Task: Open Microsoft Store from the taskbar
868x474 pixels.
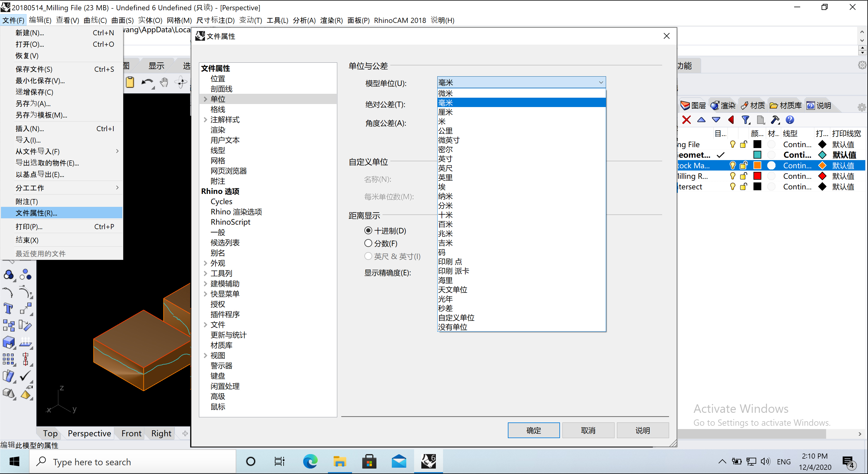Action: [x=369, y=461]
